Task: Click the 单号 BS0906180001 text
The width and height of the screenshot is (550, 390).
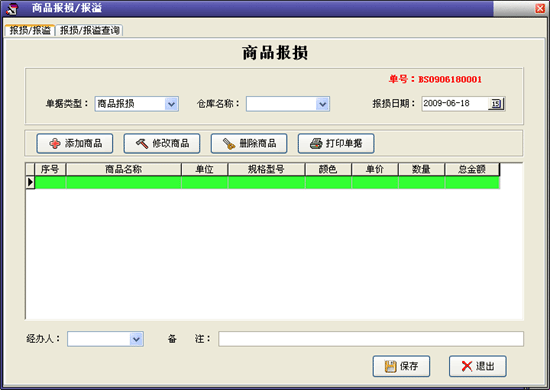Action: point(435,79)
